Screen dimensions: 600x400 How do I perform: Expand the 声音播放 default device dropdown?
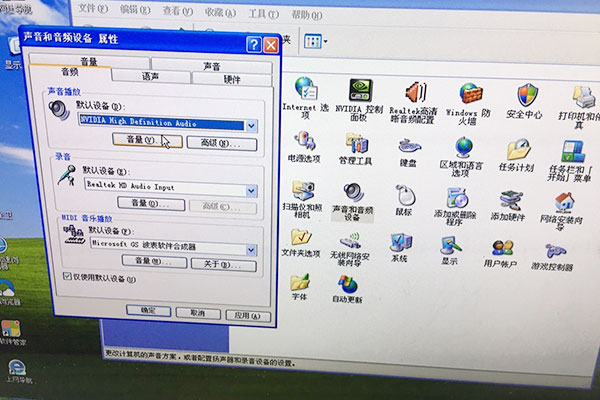tap(251, 125)
